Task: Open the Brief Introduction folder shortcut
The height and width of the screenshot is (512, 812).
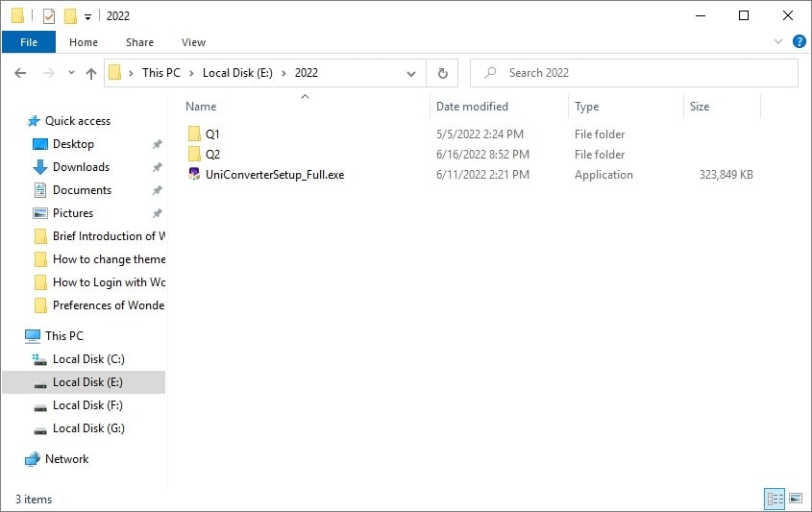Action: coord(109,236)
